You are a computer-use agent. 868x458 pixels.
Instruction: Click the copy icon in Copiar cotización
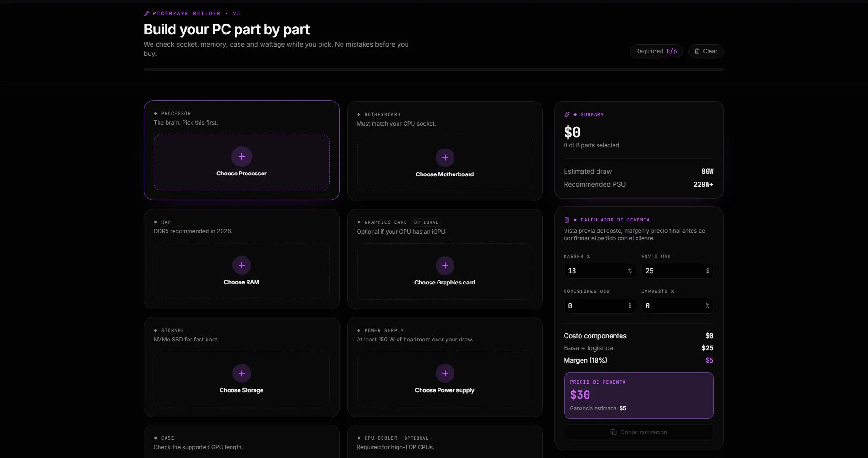pos(613,432)
